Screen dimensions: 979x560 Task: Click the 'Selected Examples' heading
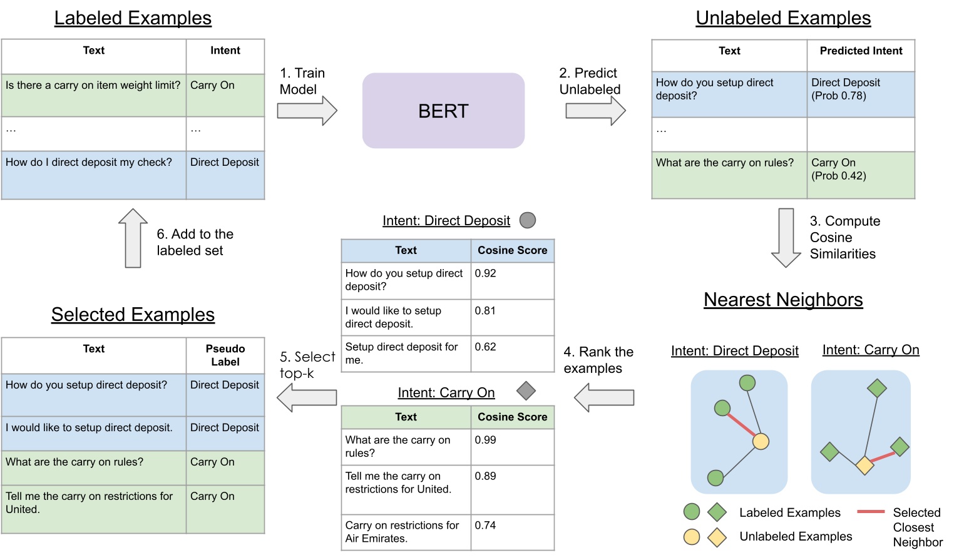[133, 314]
